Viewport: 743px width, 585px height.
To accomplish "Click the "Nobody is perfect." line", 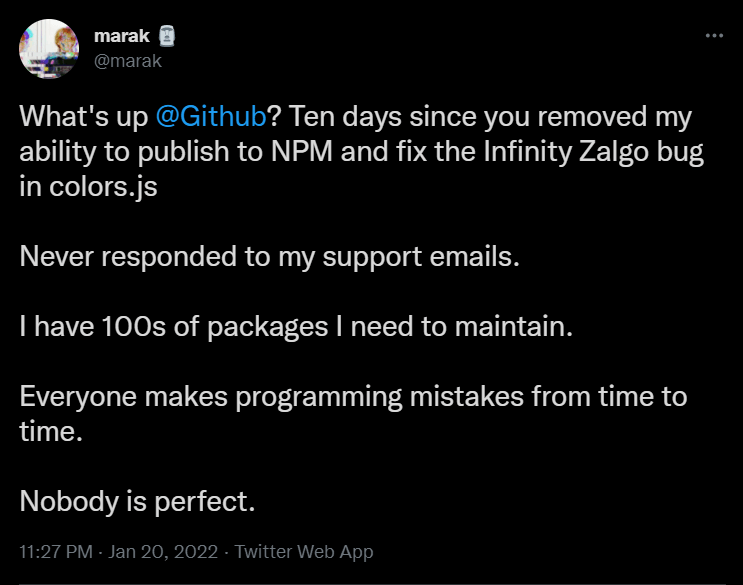I will point(138,501).
